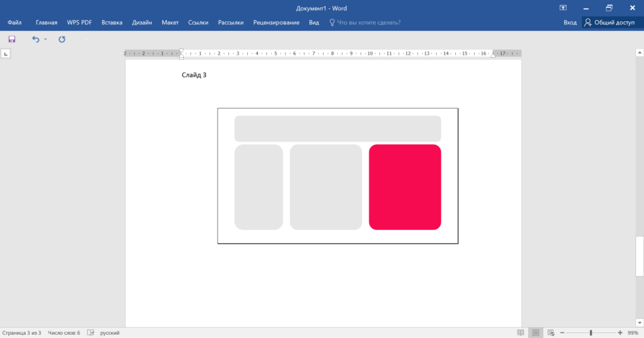The width and height of the screenshot is (644, 338).
Task: Click the tab stop selector icon
Action: pos(6,54)
